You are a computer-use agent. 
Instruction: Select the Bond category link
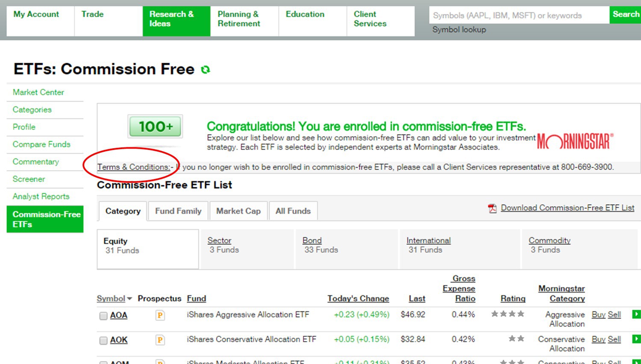click(312, 241)
